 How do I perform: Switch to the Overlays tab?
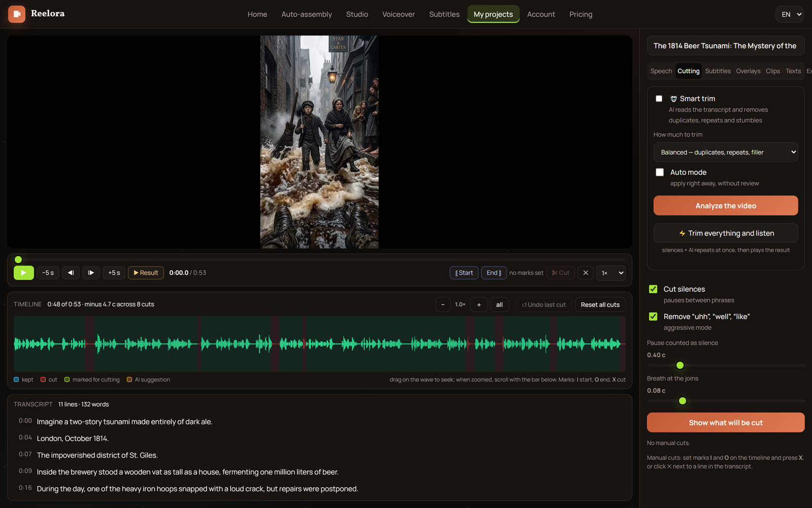tap(748, 71)
